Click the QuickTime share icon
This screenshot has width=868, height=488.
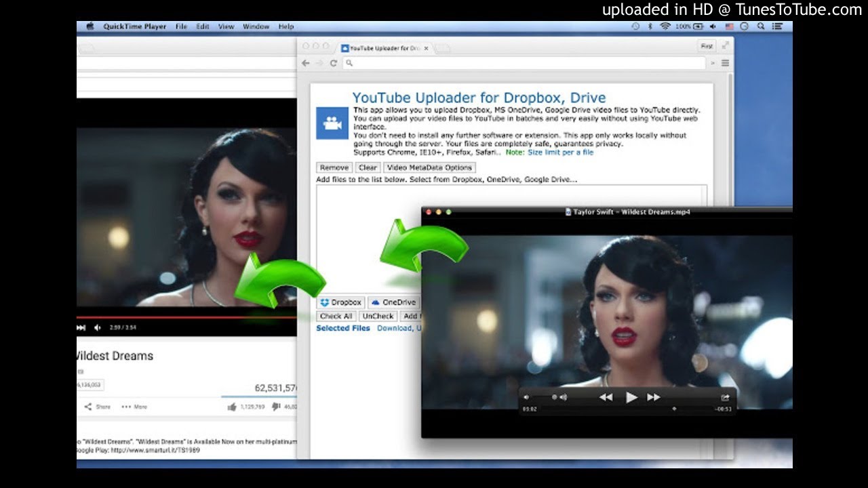[x=725, y=397]
